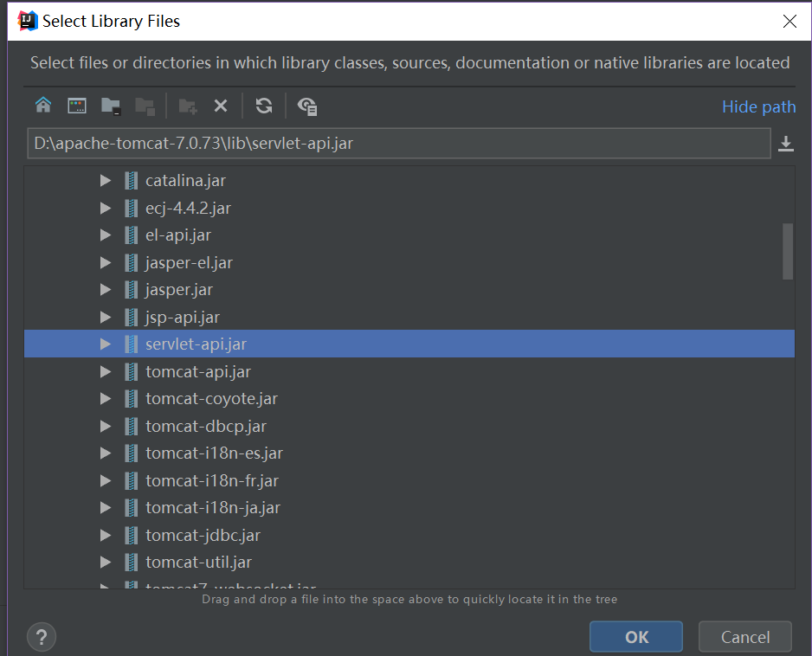Go to the Home directory icon
Screen dimensions: 812x656
point(43,106)
